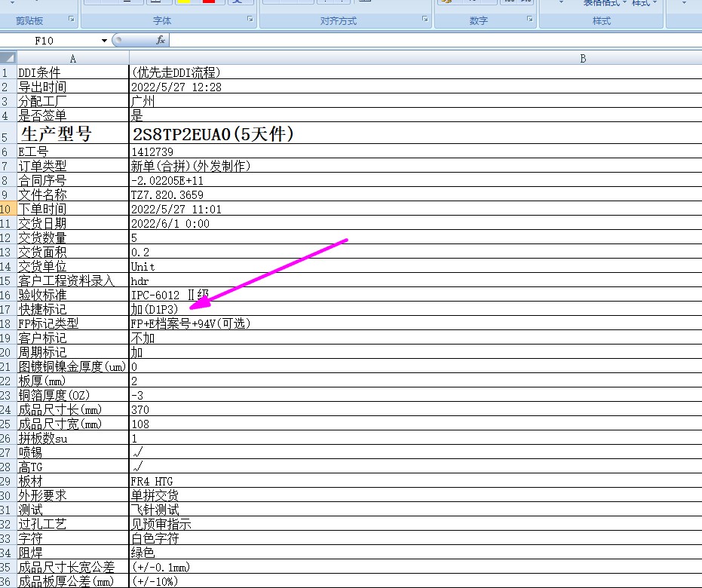
Task: Select cell 加(D1P3)
Action: tap(415, 309)
